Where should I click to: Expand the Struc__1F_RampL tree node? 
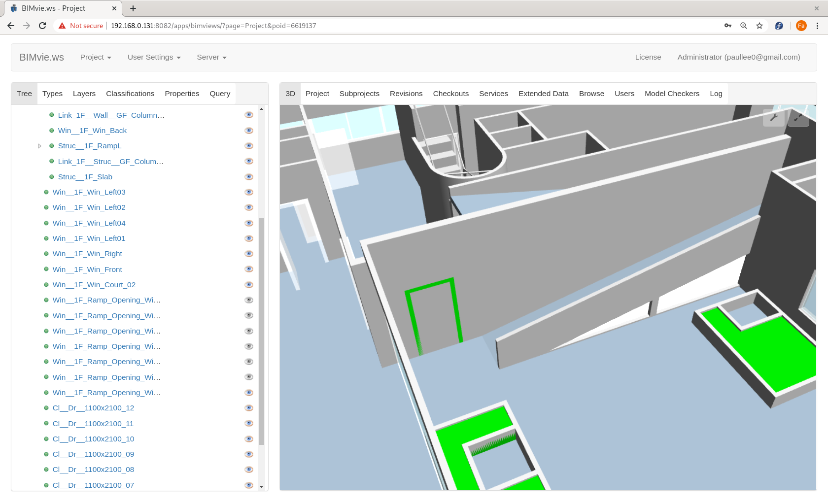[39, 146]
